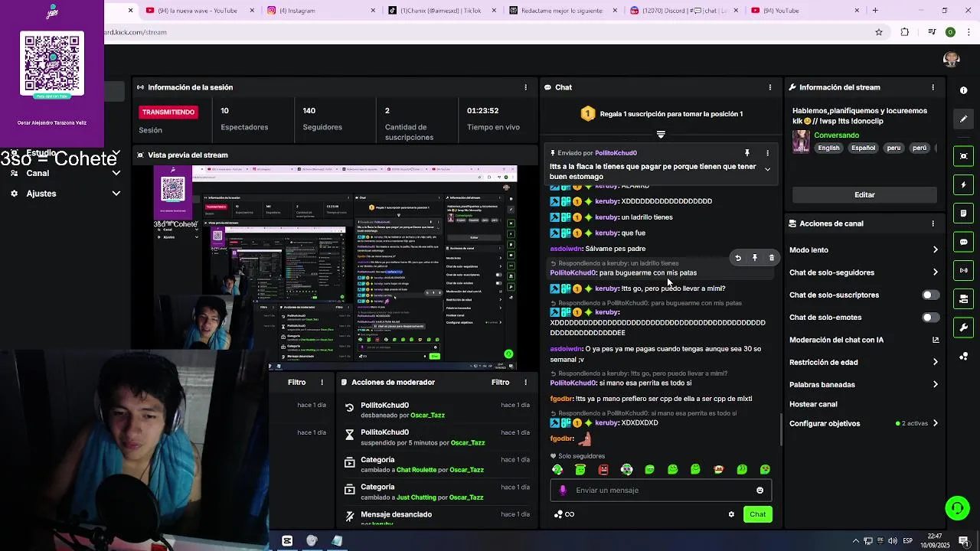The image size is (980, 551).
Task: Toggle the chat bubble panel icon
Action: (963, 242)
